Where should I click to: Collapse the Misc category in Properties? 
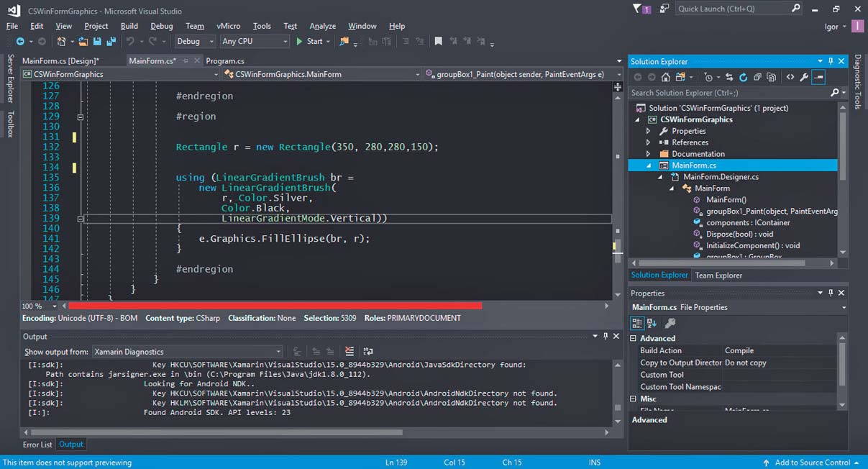pyautogui.click(x=634, y=399)
